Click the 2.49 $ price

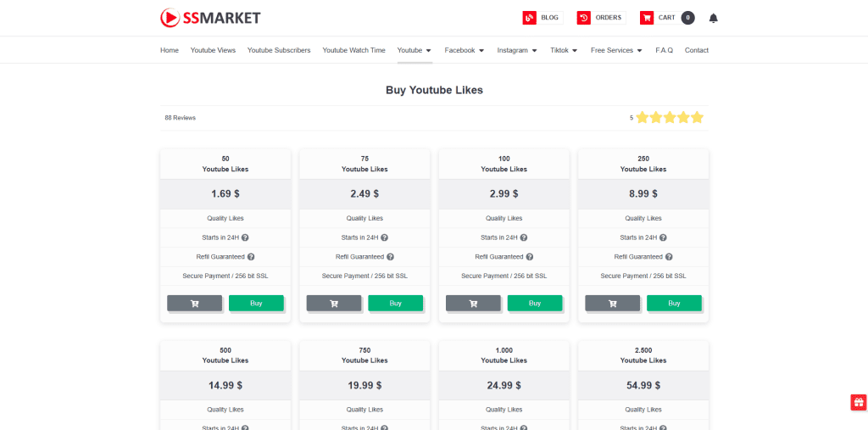click(364, 194)
